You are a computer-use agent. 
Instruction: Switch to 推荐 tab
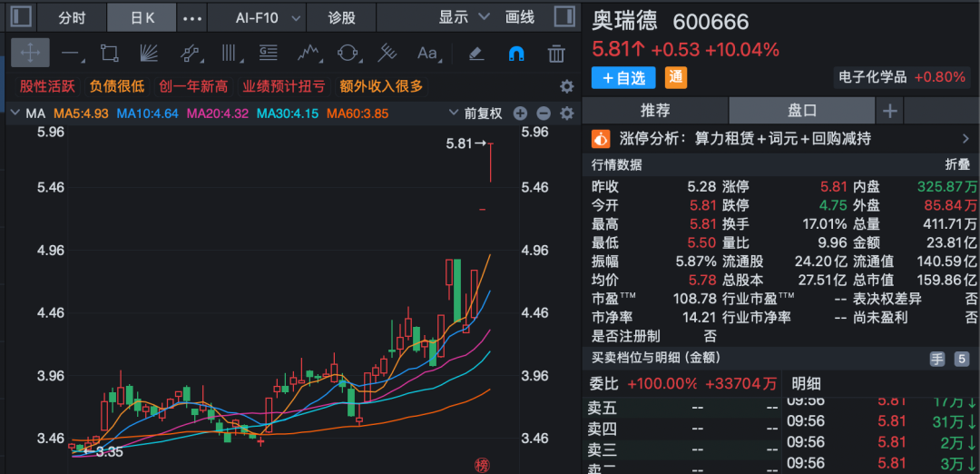[656, 111]
